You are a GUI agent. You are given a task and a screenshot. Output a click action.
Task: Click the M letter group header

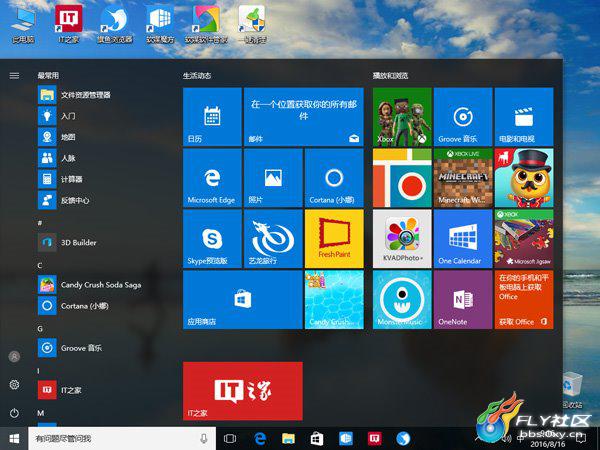click(x=41, y=413)
